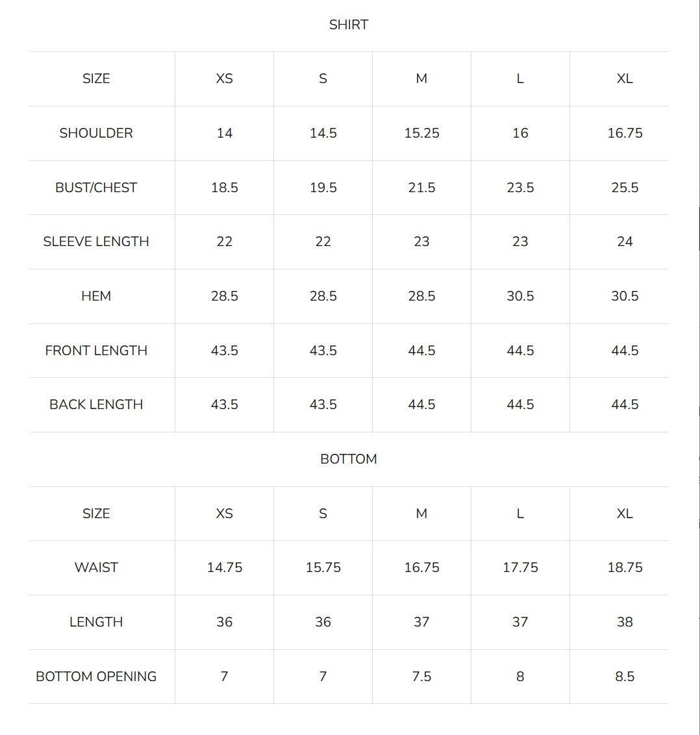Click the HEM row label
This screenshot has width=700, height=735.
(96, 296)
